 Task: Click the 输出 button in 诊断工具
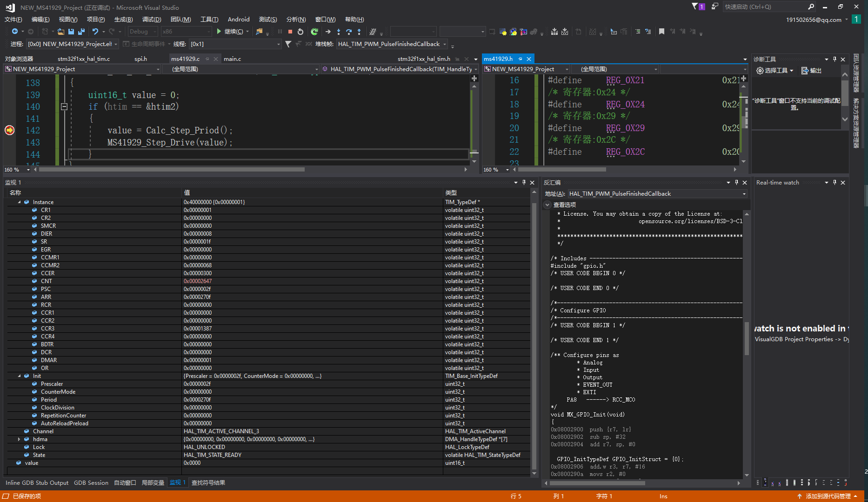(812, 70)
